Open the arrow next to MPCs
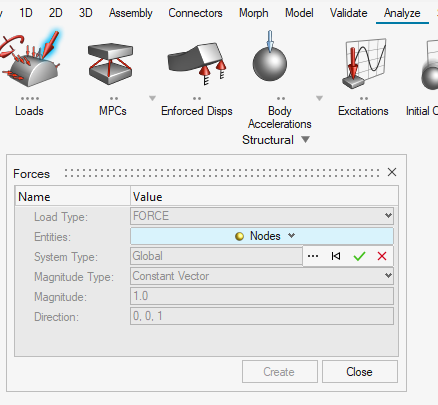Viewport: 438px width, 405px height. pyautogui.click(x=152, y=98)
